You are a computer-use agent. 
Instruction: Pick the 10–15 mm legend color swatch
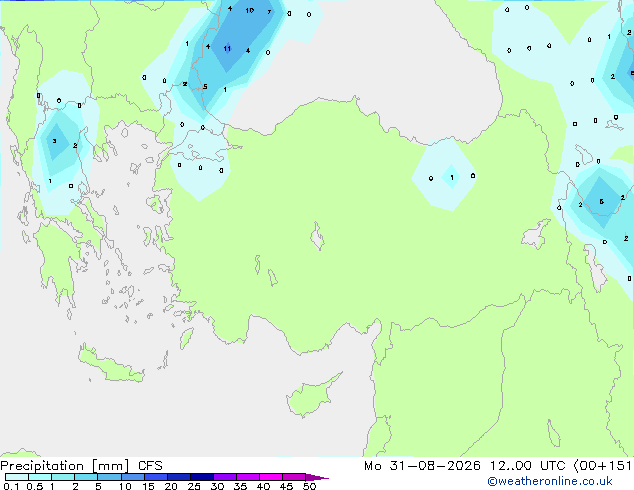pyautogui.click(x=133, y=477)
